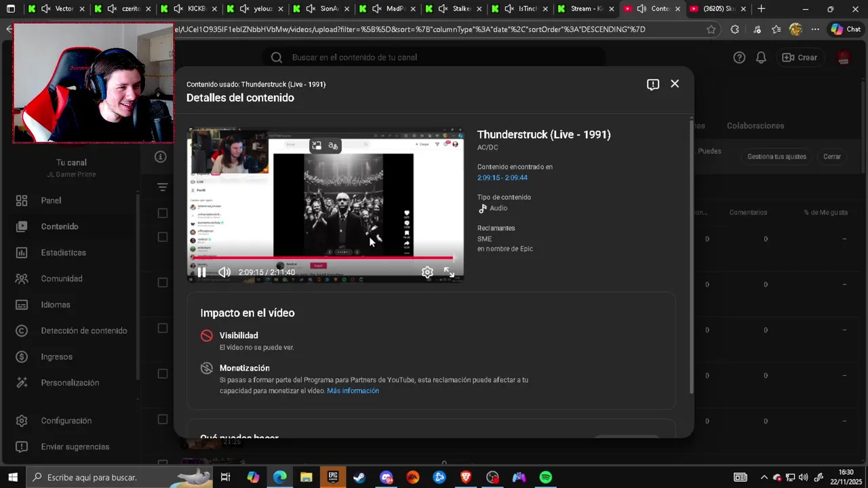868x488 pixels.
Task: Show hidden system tray icons chevron
Action: click(764, 477)
